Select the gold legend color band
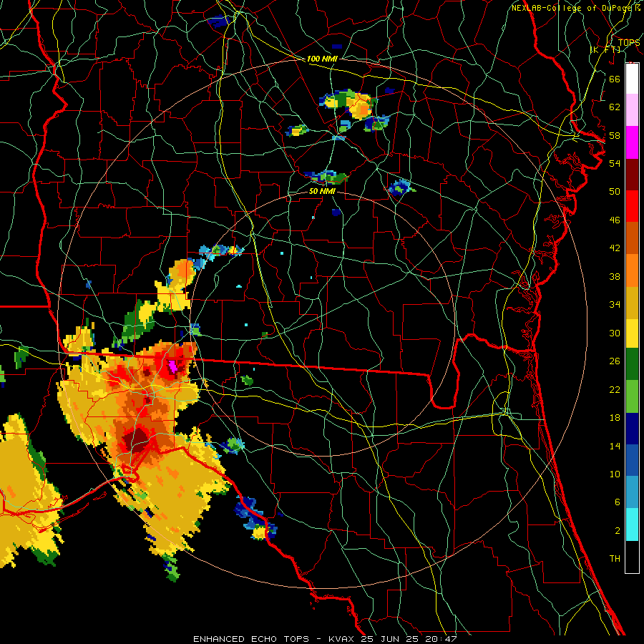 [x=632, y=302]
